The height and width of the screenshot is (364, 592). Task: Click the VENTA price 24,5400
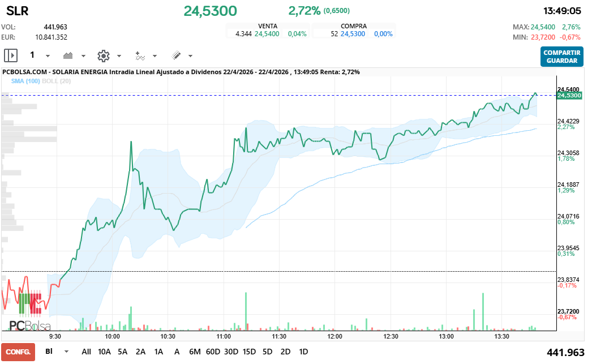(x=267, y=34)
